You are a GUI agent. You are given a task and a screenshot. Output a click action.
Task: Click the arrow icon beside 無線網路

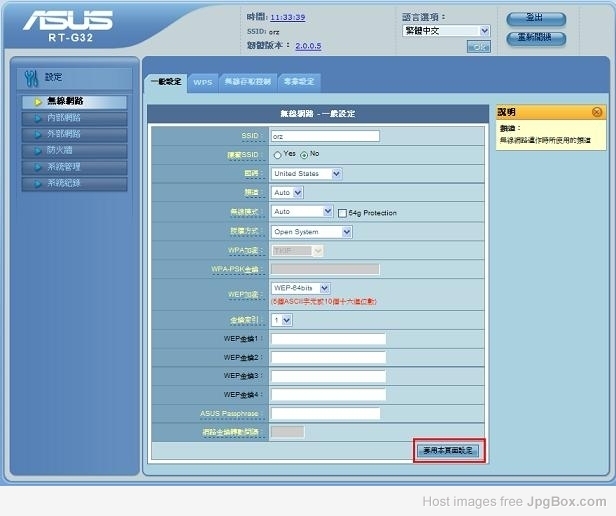coord(38,102)
